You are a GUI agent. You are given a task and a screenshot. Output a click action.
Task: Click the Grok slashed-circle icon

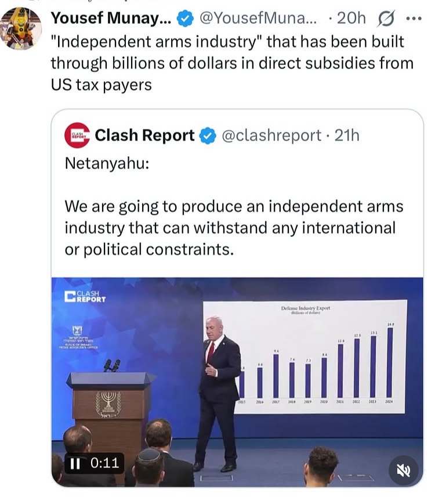pyautogui.click(x=385, y=19)
